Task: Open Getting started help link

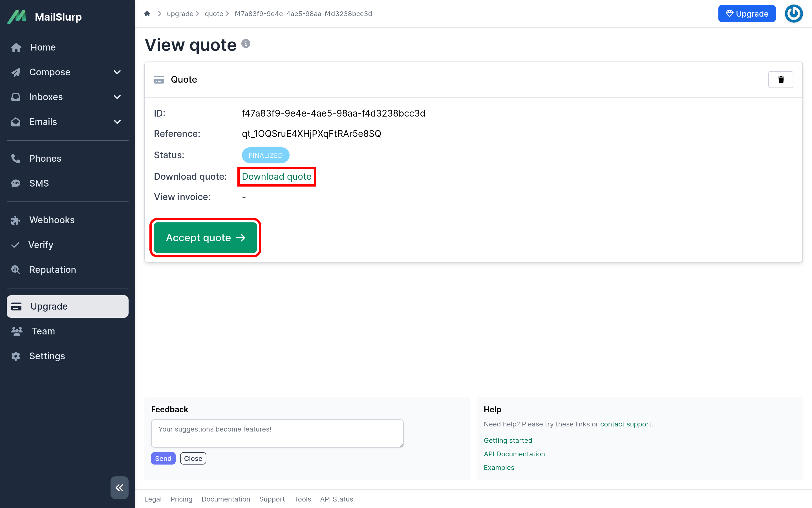Action: [x=508, y=441]
